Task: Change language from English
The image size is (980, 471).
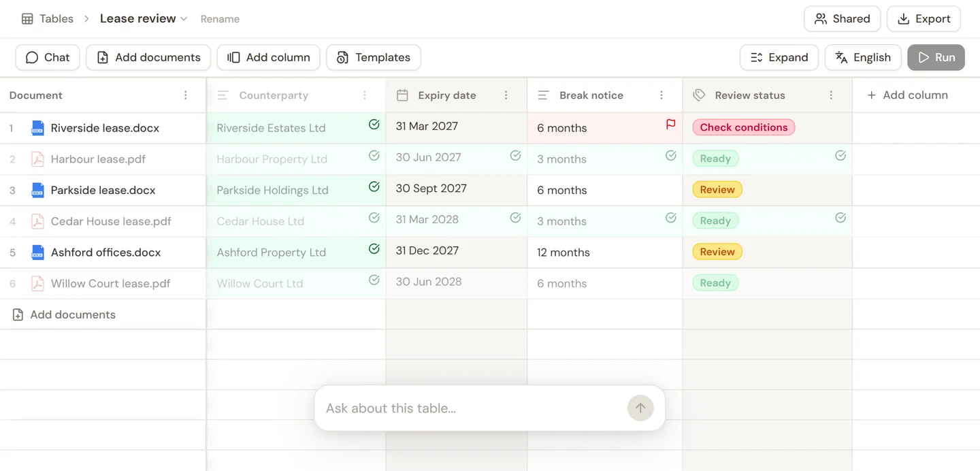Action: pos(863,58)
